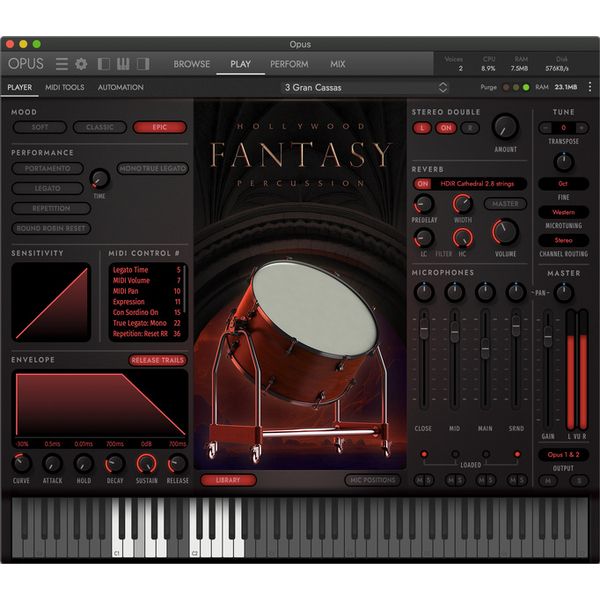
Task: Click the envelope Curve knob
Action: point(22,463)
